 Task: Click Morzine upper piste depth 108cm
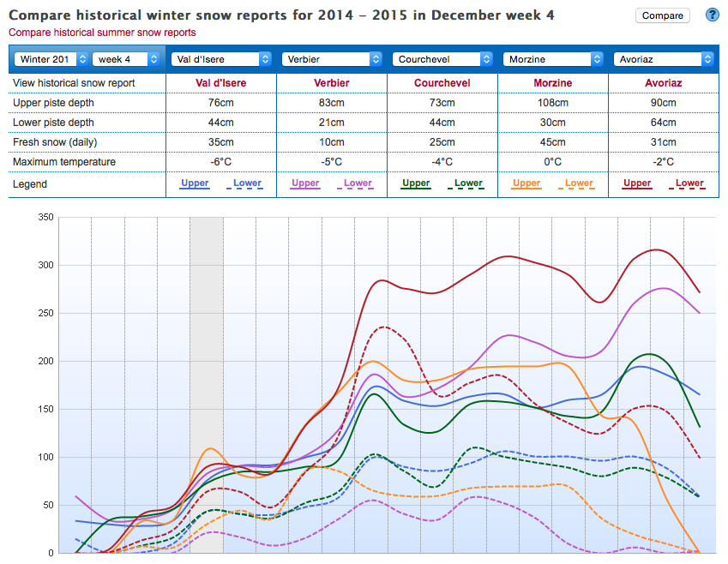point(553,103)
